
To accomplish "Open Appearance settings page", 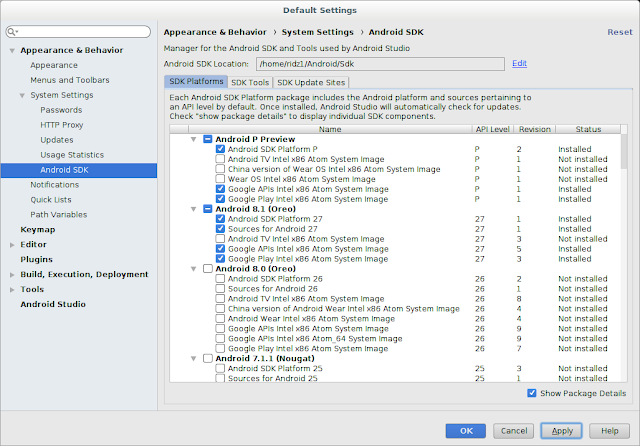I will coord(54,65).
